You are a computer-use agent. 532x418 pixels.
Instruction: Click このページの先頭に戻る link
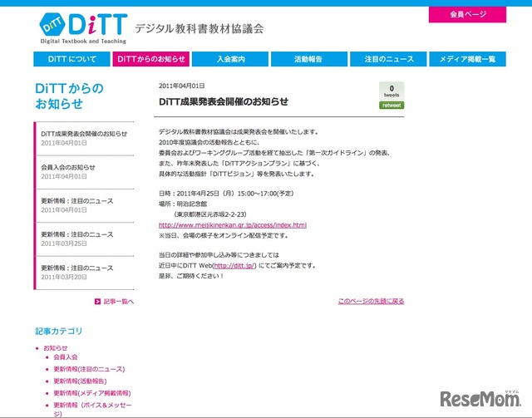point(371,301)
